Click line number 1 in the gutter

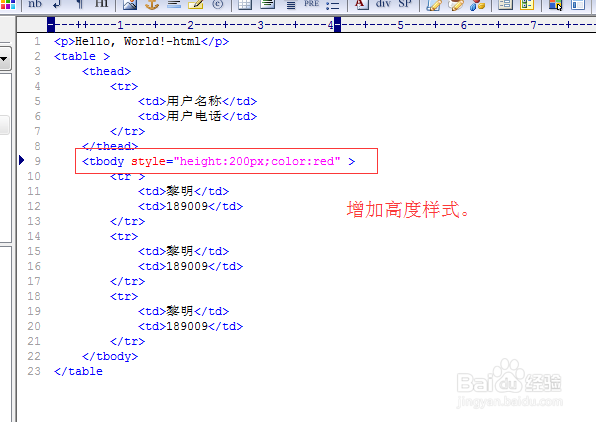coord(37,41)
